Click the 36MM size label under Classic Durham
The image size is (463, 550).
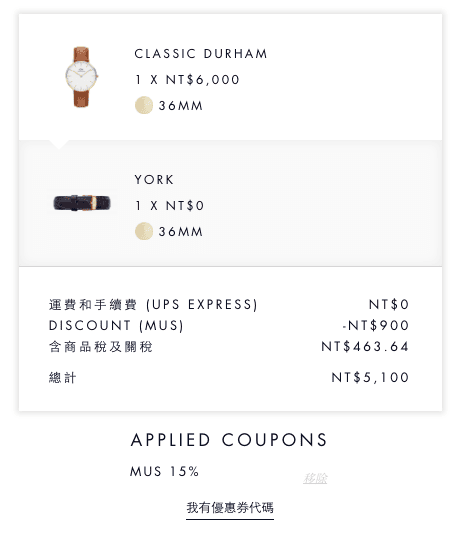point(181,106)
